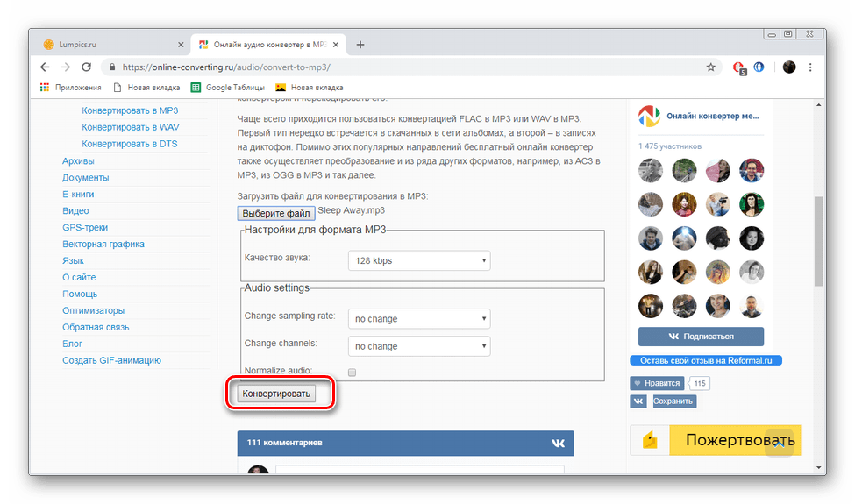Open GPS-треки sidebar link
This screenshot has width=855, height=504.
85,227
